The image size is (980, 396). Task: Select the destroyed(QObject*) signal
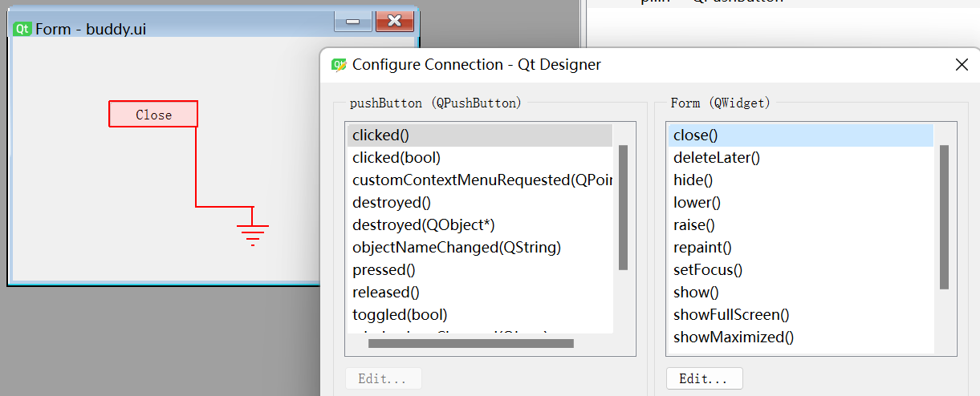pos(480,225)
